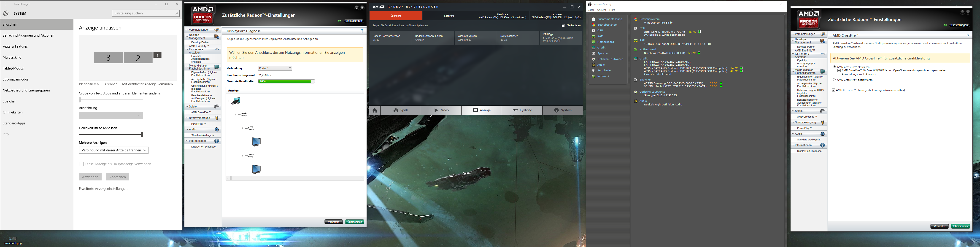The width and height of the screenshot is (980, 247).
Task: Click the Genutzte Bandbreite 92% progress bar
Action: [286, 81]
